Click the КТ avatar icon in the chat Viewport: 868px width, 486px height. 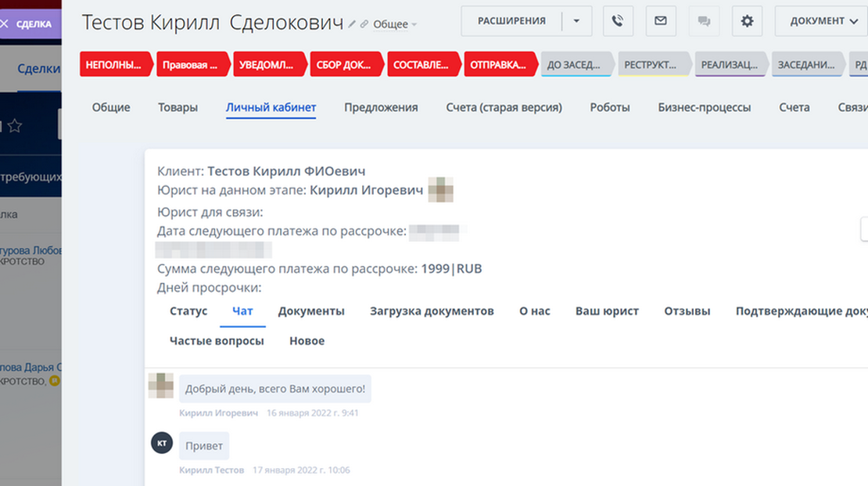tap(161, 442)
